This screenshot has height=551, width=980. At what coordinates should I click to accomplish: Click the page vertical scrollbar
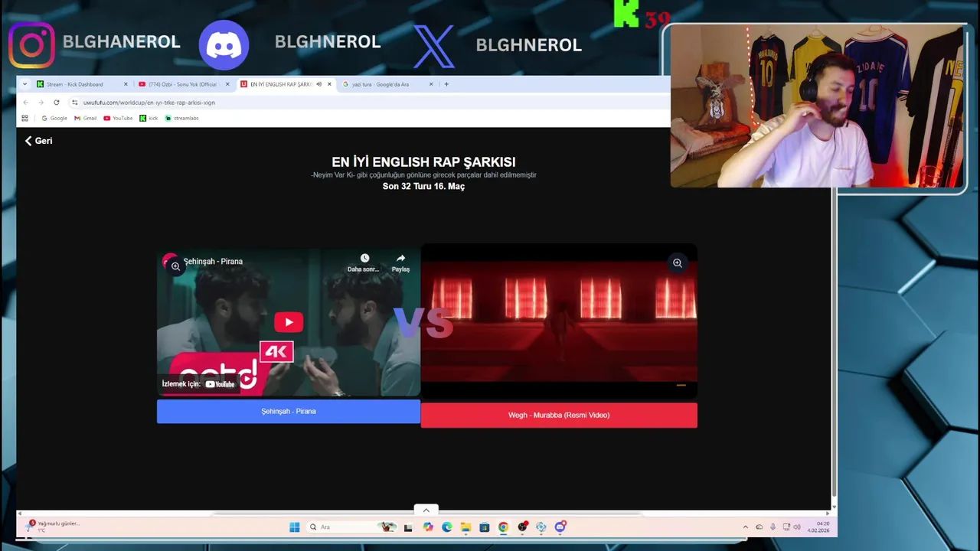click(x=834, y=344)
